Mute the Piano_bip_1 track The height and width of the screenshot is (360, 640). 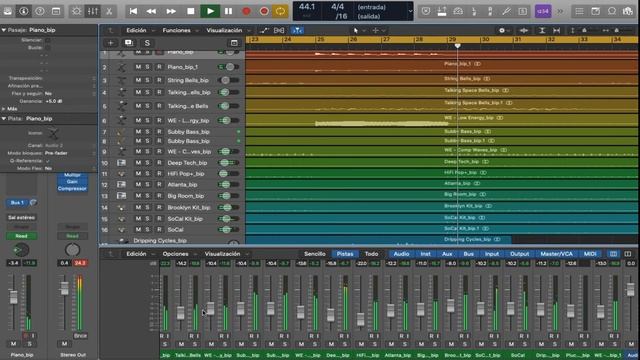click(x=138, y=67)
